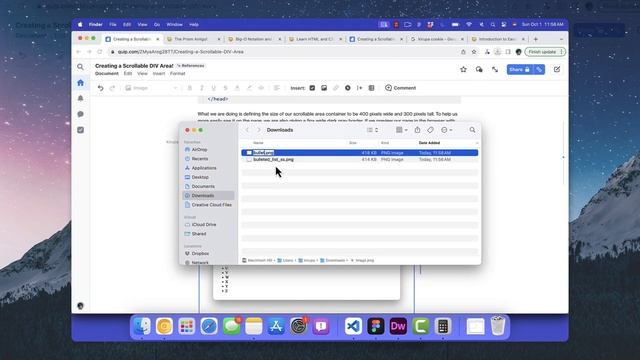Viewport: 640px width, 360px height.
Task: Compose new Quip document icon
Action: [557, 69]
